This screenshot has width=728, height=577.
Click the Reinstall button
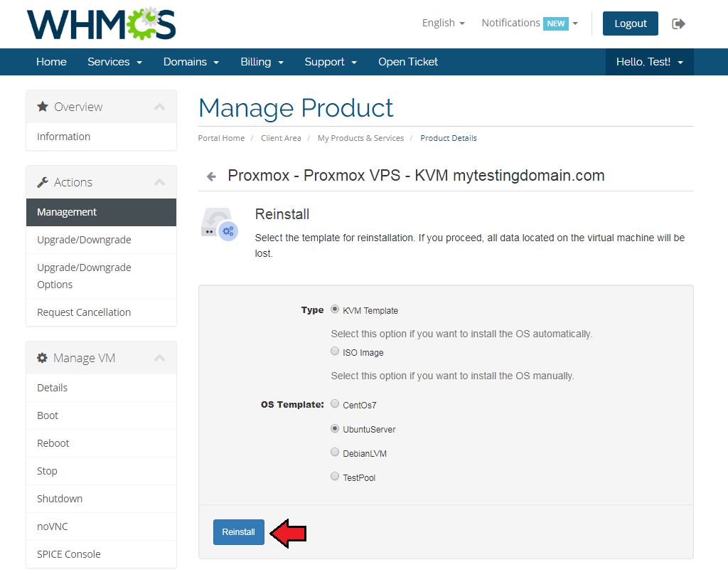coord(239,532)
